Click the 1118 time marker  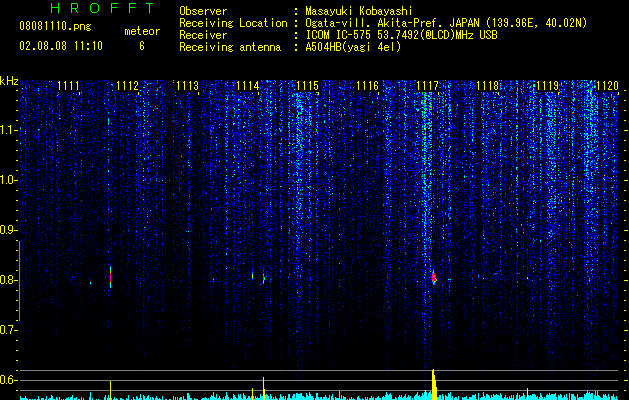click(x=487, y=86)
